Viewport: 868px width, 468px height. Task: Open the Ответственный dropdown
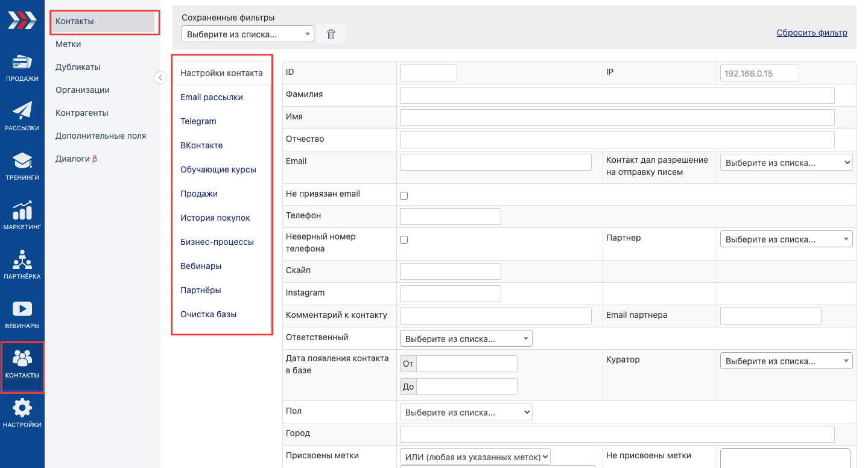coord(466,339)
